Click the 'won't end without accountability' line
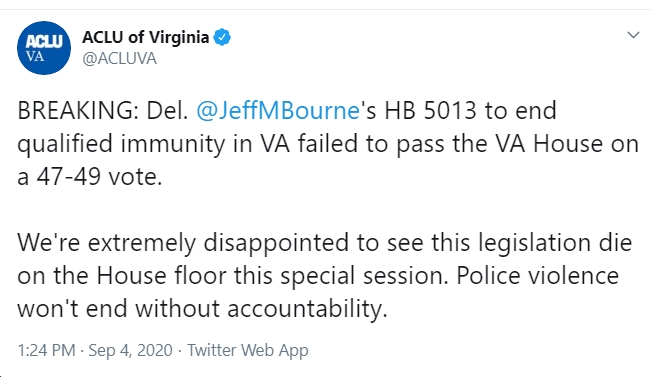The image size is (651, 377). click(202, 309)
